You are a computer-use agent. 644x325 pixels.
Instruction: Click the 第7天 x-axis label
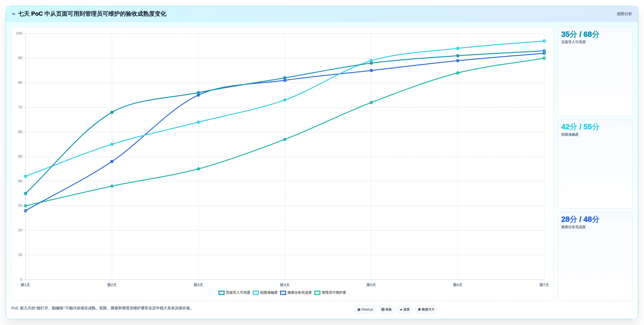544,285
